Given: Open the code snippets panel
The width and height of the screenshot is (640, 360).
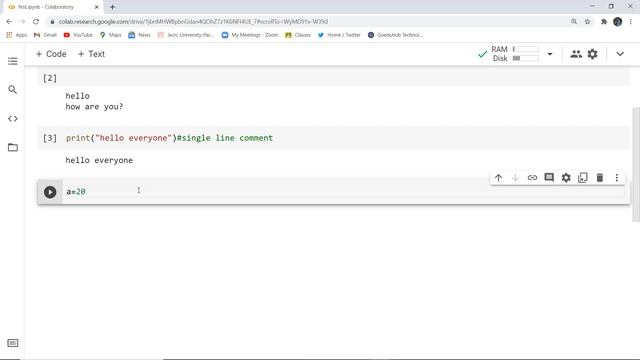Looking at the screenshot, I should tap(13, 119).
